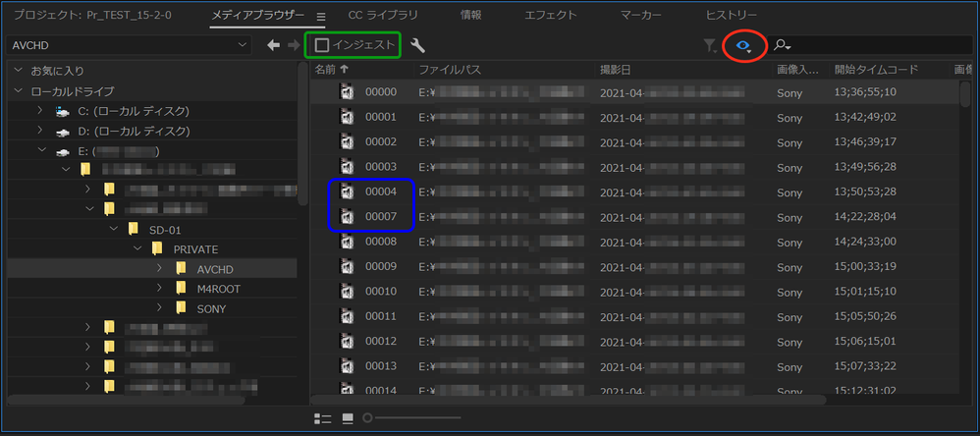Image resolution: width=980 pixels, height=436 pixels.
Task: Select clip icon for 00010
Action: [x=347, y=292]
